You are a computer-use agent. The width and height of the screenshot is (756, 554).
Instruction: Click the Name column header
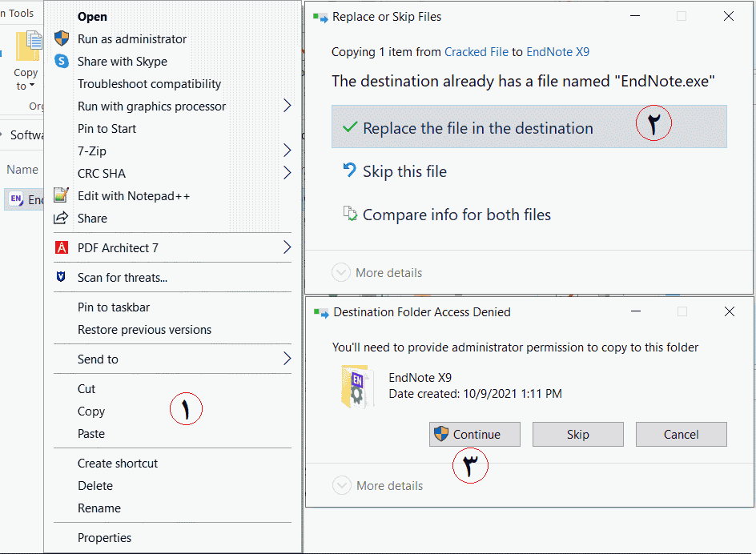(x=22, y=170)
